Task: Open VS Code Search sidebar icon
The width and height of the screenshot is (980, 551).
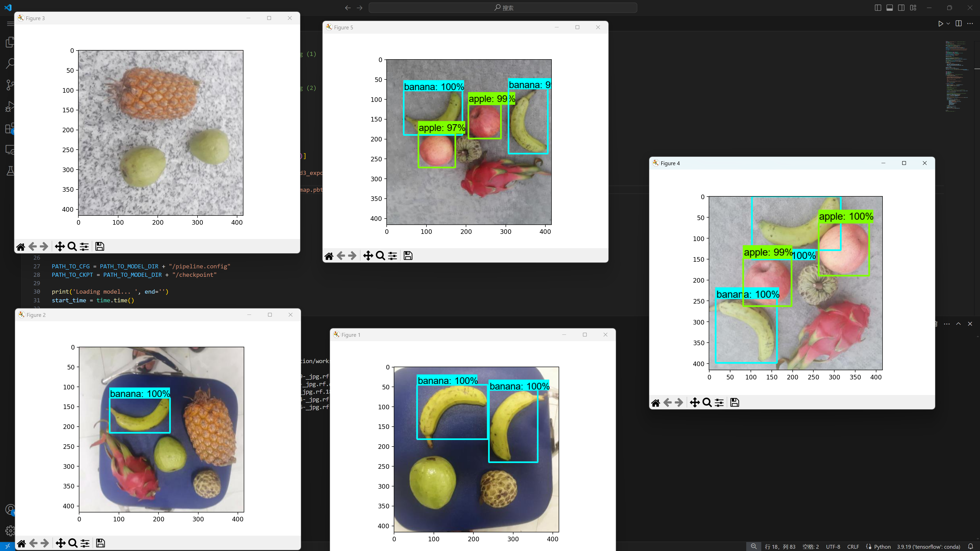Action: [10, 63]
